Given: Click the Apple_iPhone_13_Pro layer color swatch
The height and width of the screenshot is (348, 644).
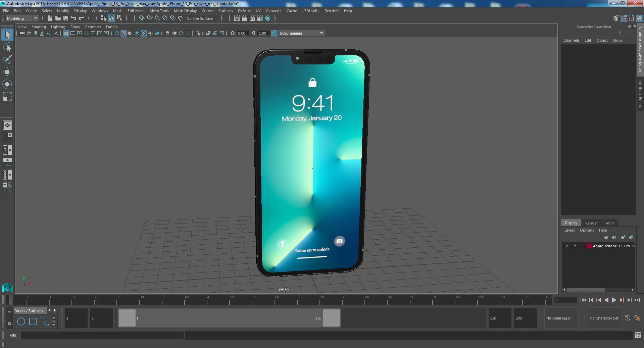Looking at the screenshot, I should 589,246.
